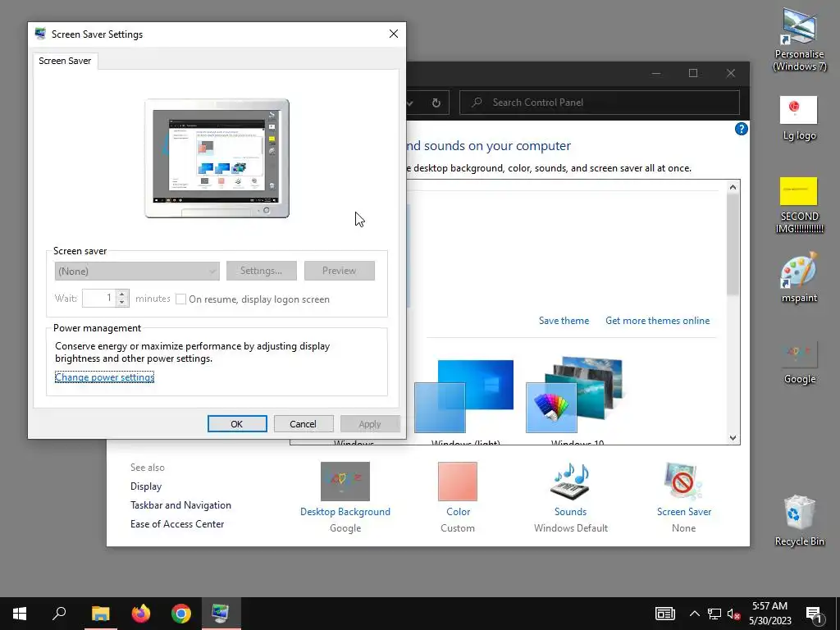Close the Screen Saver Settings dialog
840x630 pixels.
tap(394, 34)
